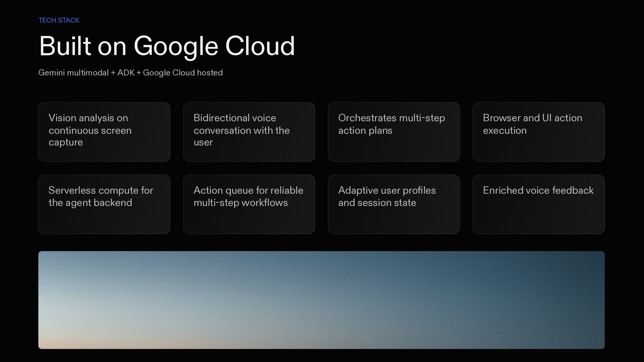The width and height of the screenshot is (644, 362).
Task: Click the word "Cloud" in the main title
Action: pos(260,46)
